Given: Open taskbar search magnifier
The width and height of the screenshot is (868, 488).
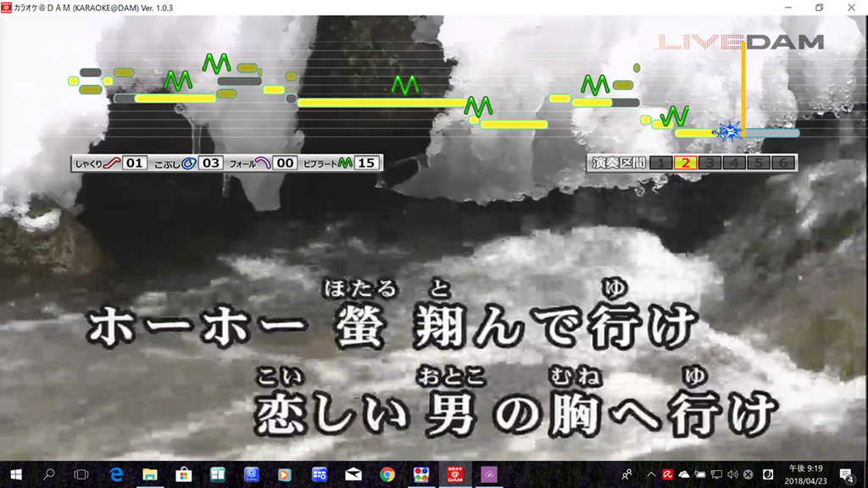Looking at the screenshot, I should coord(48,474).
